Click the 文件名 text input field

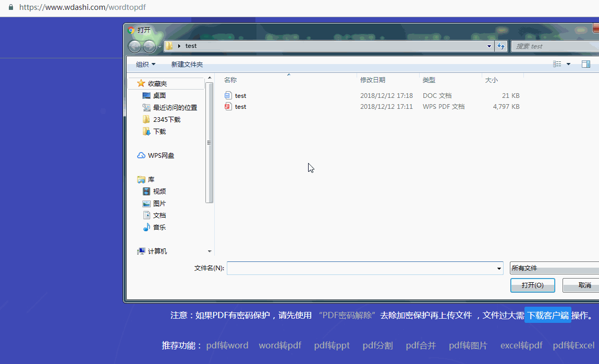point(361,268)
